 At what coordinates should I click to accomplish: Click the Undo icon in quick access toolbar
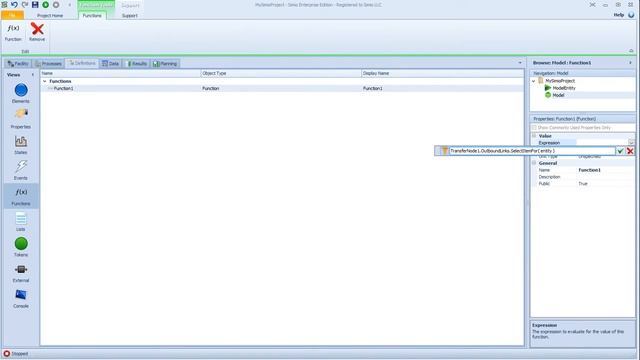pyautogui.click(x=14, y=4)
